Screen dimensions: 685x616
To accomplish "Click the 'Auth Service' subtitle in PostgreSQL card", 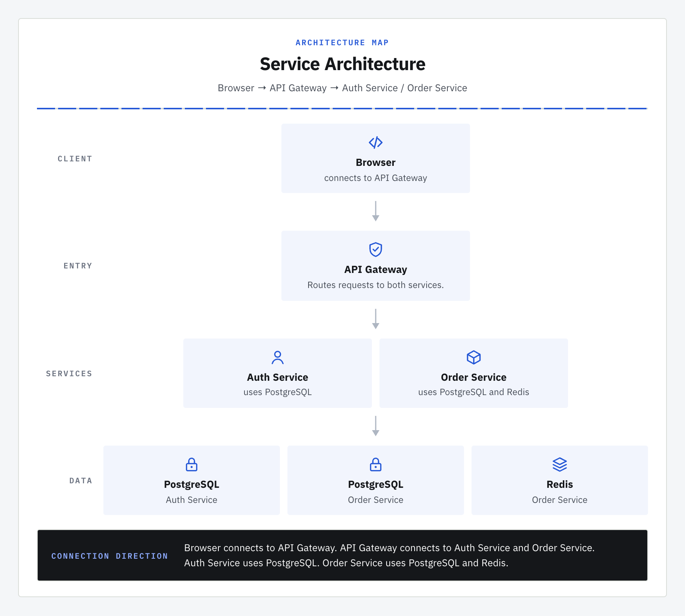I will pyautogui.click(x=192, y=500).
